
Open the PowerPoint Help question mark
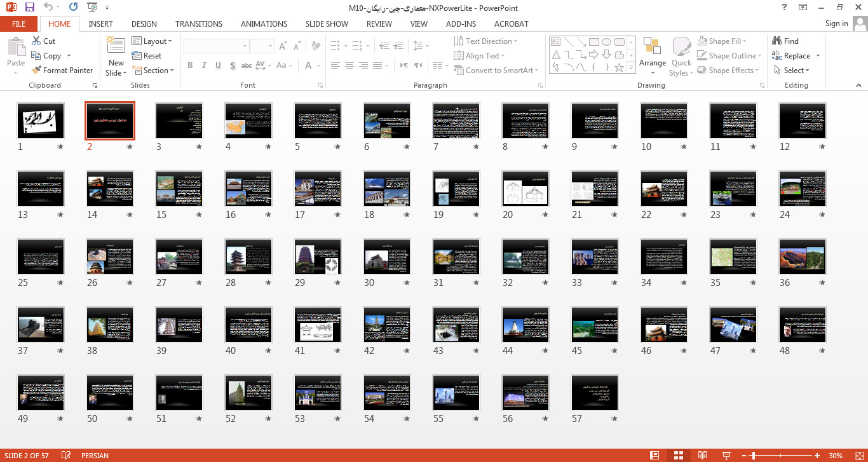tap(785, 8)
